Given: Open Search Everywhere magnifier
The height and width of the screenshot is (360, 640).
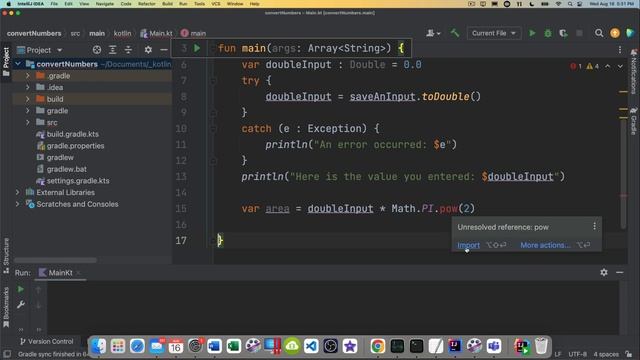Looking at the screenshot, I should click(599, 33).
